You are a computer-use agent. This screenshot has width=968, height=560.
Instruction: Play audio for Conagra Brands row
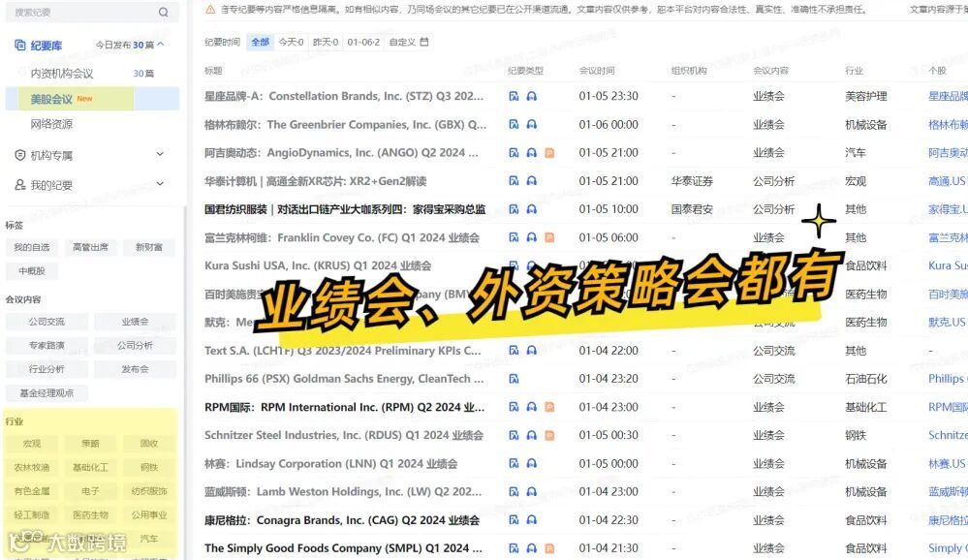tap(532, 520)
